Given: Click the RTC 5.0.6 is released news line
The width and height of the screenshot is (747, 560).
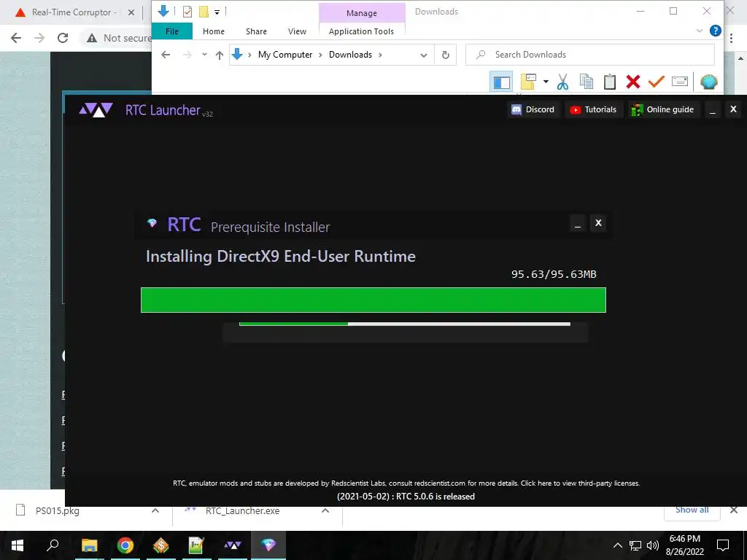Looking at the screenshot, I should point(406,496).
